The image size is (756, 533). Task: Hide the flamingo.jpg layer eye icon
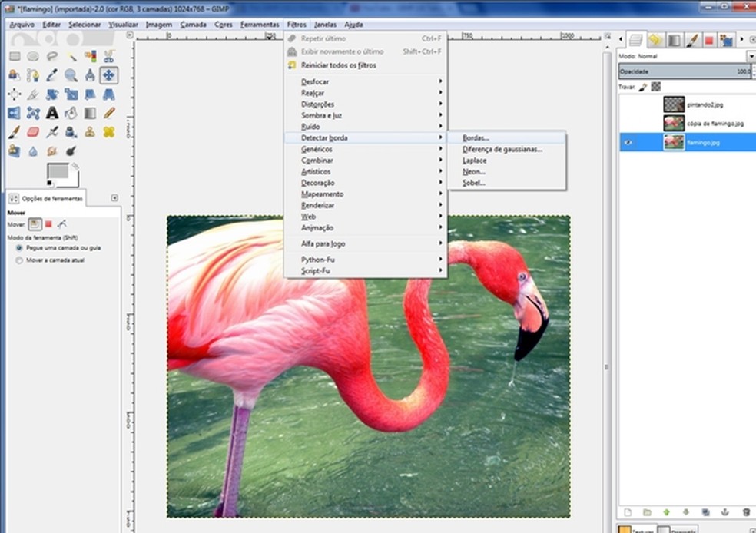click(x=629, y=142)
